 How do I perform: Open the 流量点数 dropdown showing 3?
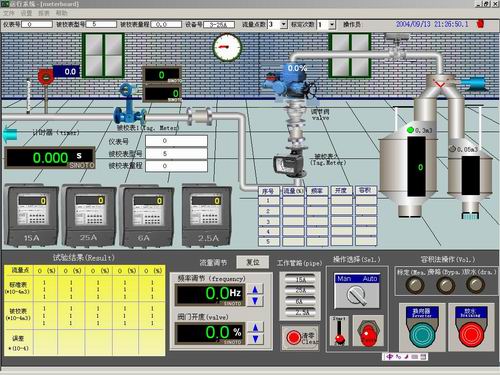point(283,24)
